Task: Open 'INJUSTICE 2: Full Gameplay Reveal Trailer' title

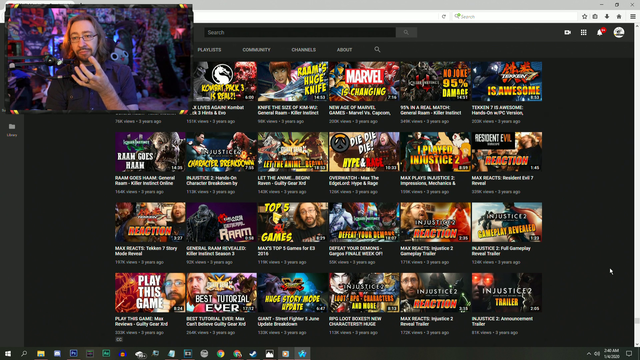Action: 501,251
